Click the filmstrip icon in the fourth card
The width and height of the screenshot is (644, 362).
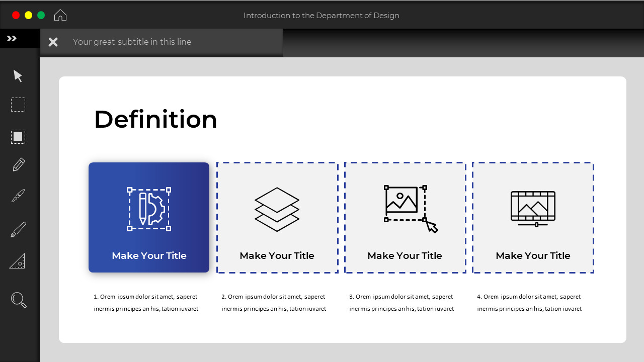click(x=533, y=206)
